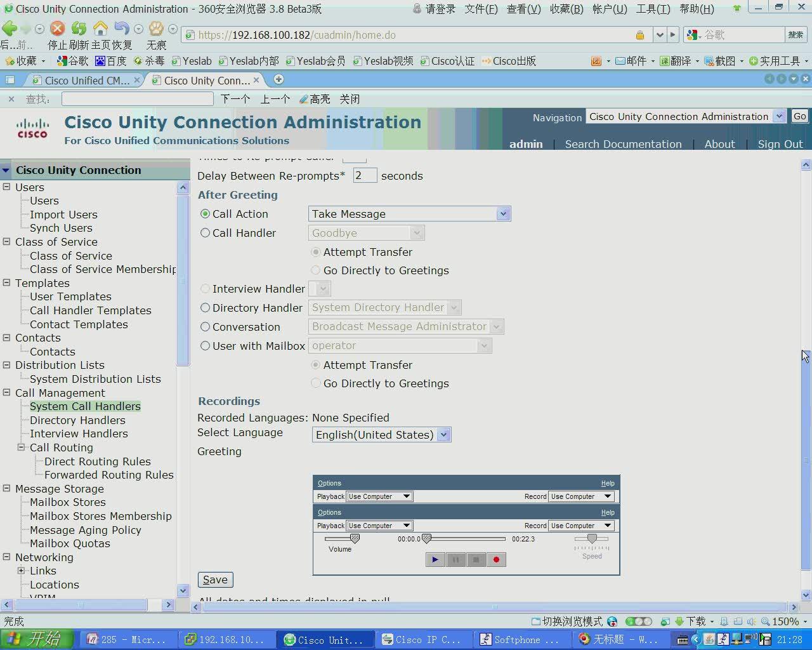This screenshot has height=650, width=812.
Task: Collapse the Users tree section
Action: pyautogui.click(x=6, y=187)
